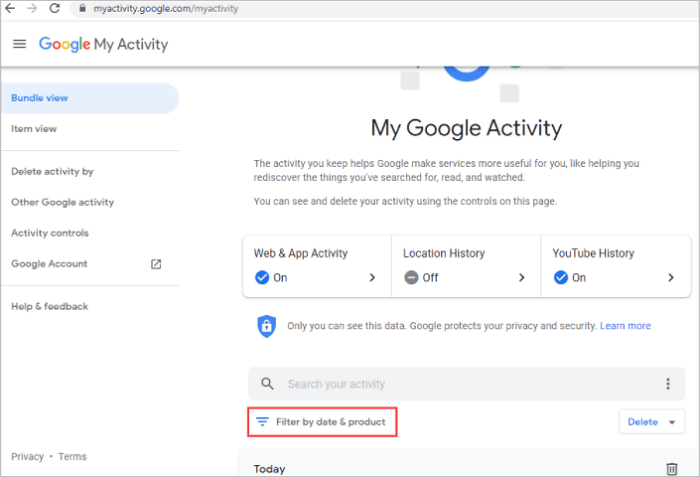Open YouTube History On setting
This screenshot has height=477, width=700.
click(x=614, y=266)
